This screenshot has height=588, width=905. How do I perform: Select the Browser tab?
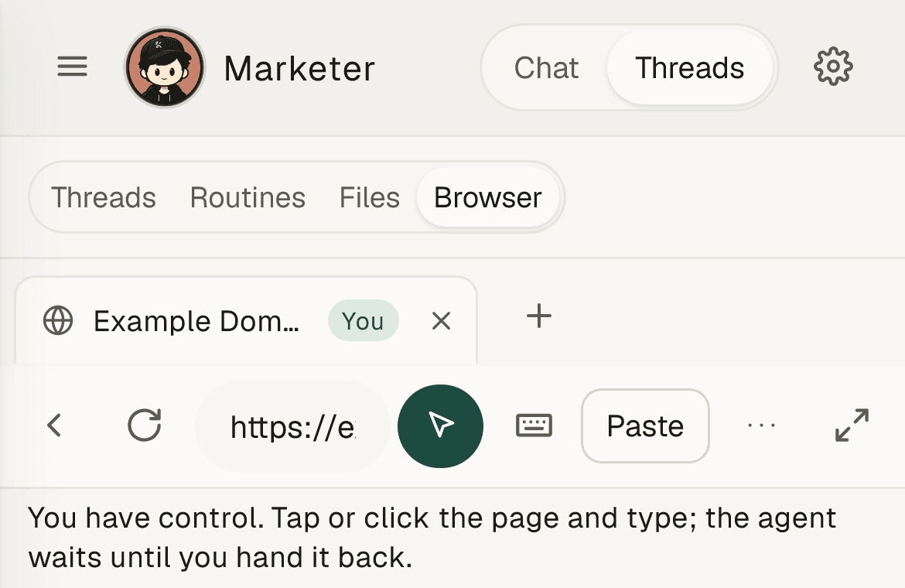(488, 197)
